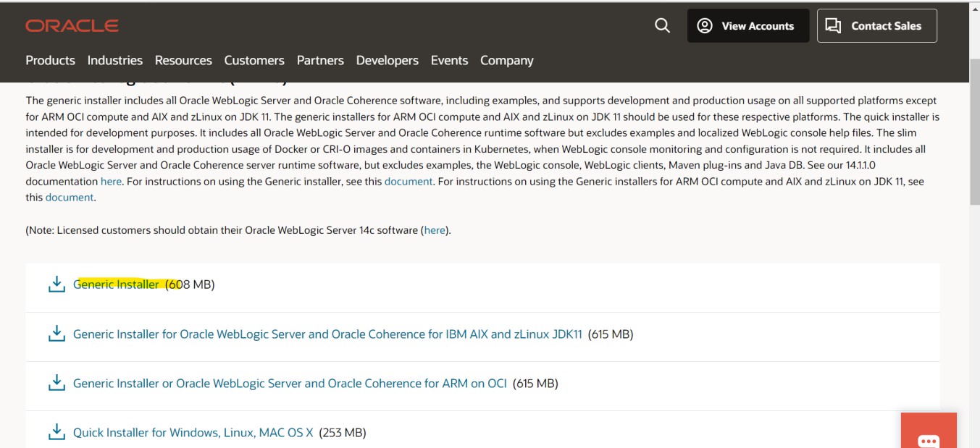Open the 14.1.1.0 documentation 'here' link

coord(111,182)
